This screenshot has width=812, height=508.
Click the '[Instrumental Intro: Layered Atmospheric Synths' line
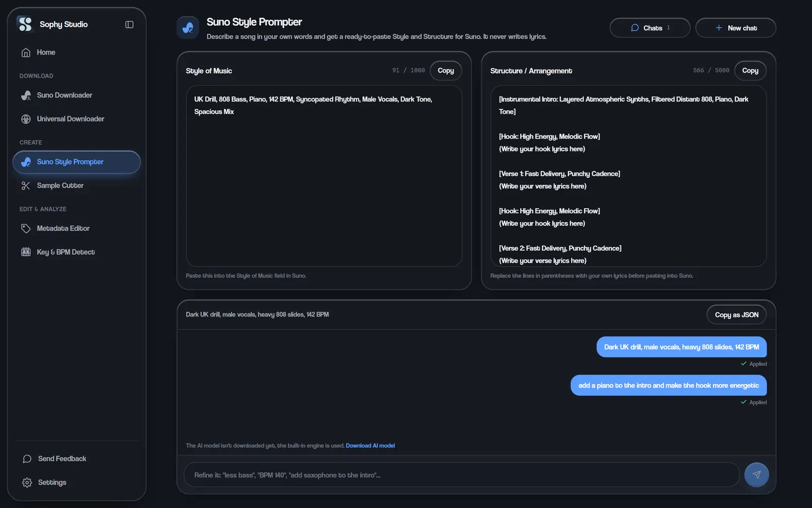(x=623, y=105)
